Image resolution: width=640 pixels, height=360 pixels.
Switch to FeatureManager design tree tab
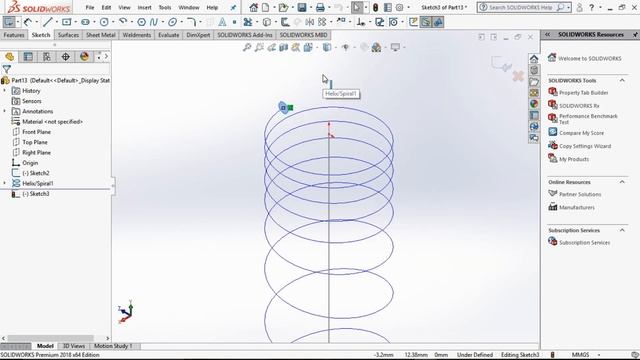point(9,56)
